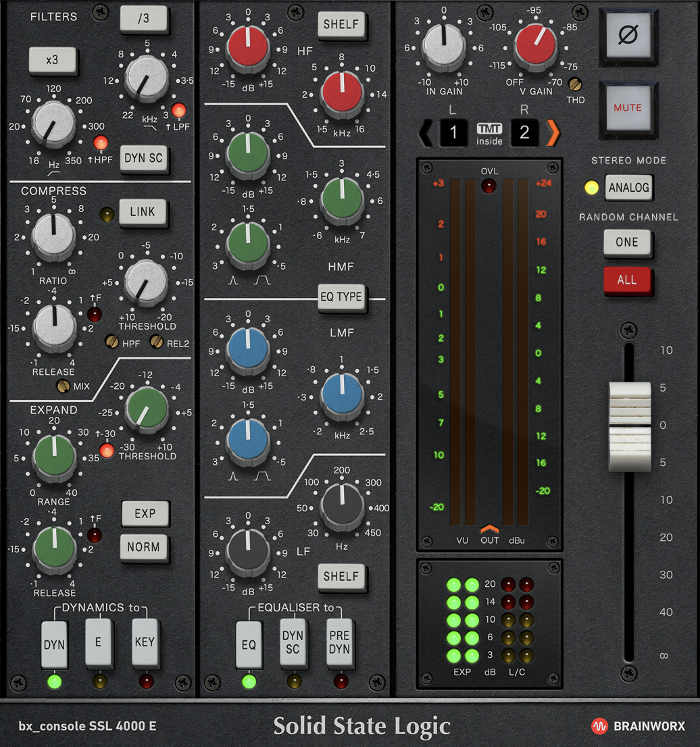Image resolution: width=700 pixels, height=747 pixels.
Task: Toggle the filter x3 button
Action: point(53,60)
